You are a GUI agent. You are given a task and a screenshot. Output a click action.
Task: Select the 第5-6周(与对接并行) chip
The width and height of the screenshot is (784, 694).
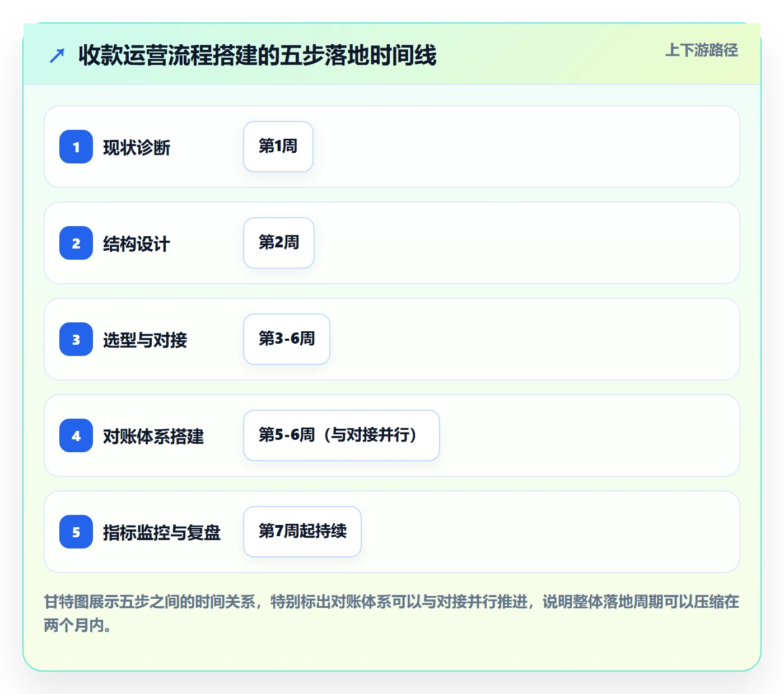point(342,435)
